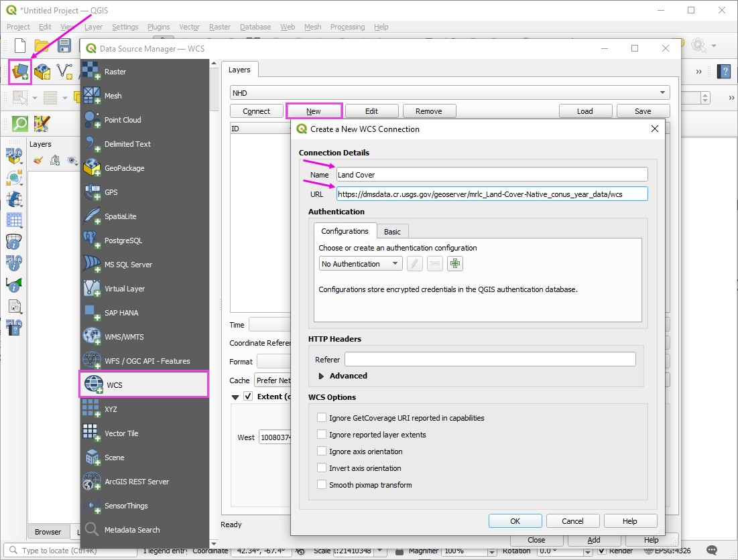The height and width of the screenshot is (560, 738).
Task: Open Data Source Manager toolbar icon
Action: (20, 71)
